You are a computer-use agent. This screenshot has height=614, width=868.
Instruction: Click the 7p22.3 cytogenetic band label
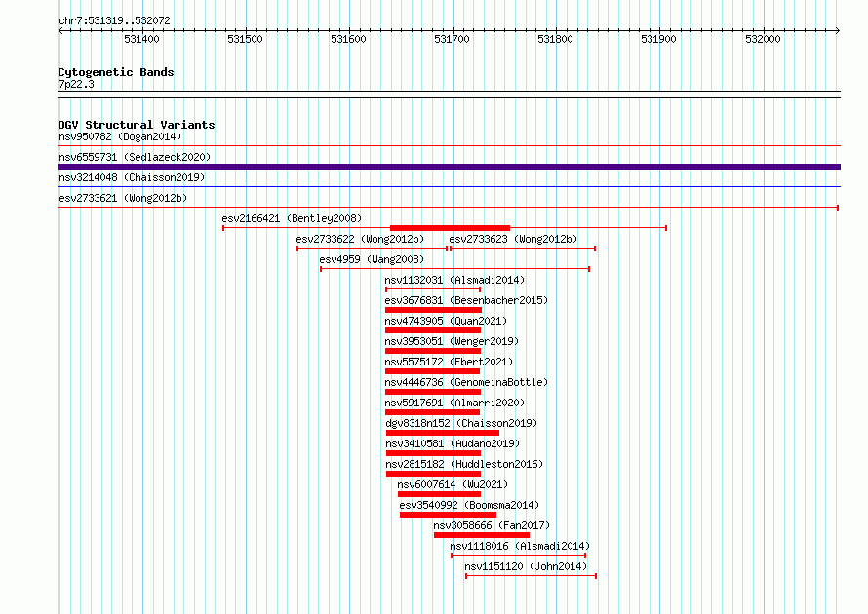tap(76, 84)
